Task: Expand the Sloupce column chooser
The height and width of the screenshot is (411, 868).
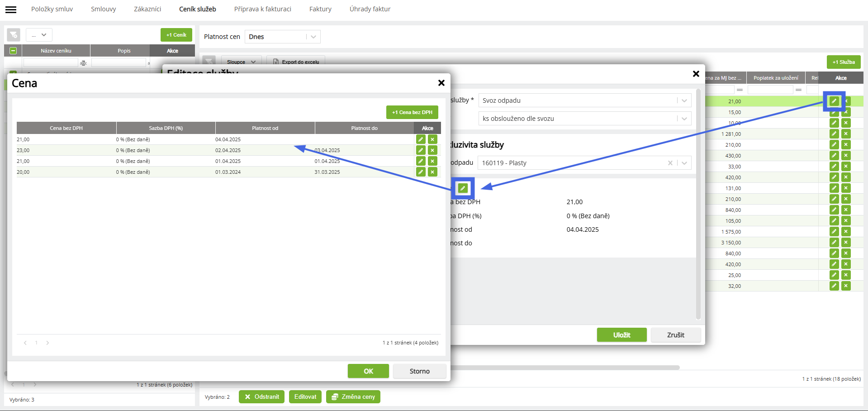Action: 242,62
